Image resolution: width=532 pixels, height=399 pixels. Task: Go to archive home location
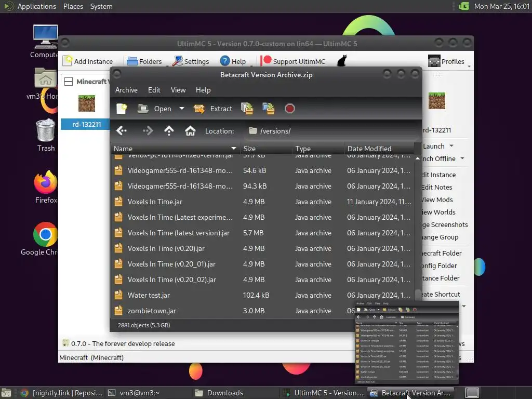tap(190, 130)
